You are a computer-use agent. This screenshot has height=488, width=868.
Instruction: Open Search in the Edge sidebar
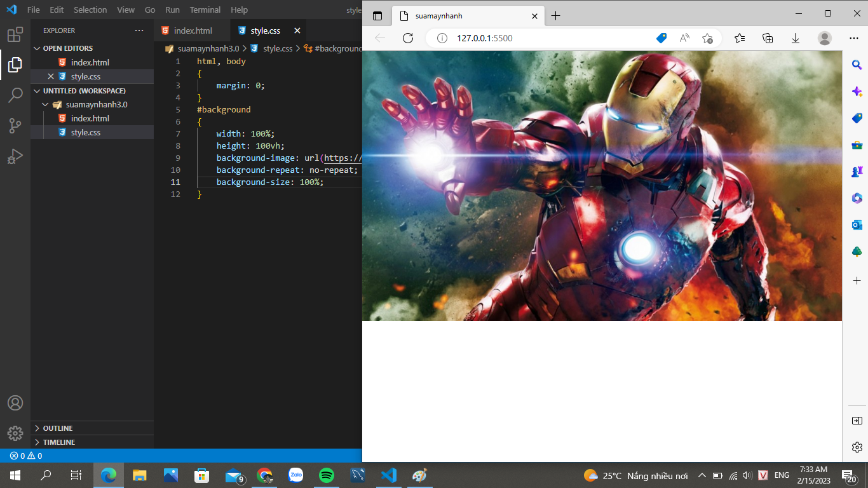point(857,65)
